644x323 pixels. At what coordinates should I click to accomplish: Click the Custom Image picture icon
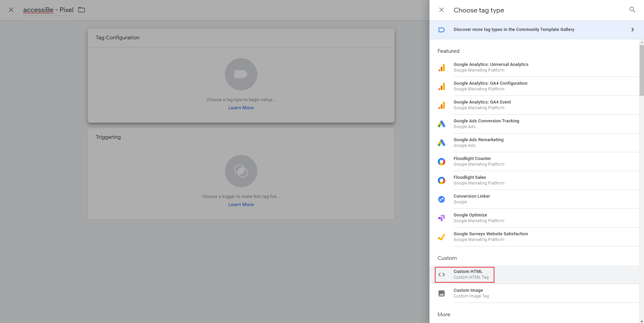pyautogui.click(x=442, y=293)
